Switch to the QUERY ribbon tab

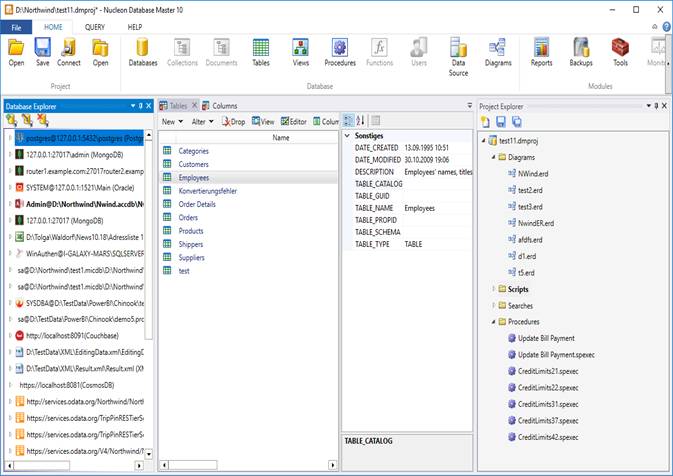coord(95,27)
